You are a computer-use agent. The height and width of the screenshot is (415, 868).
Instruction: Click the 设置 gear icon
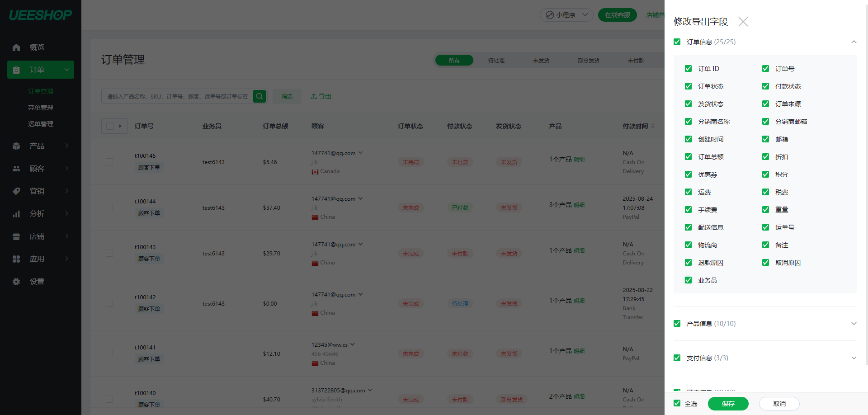[x=16, y=282]
